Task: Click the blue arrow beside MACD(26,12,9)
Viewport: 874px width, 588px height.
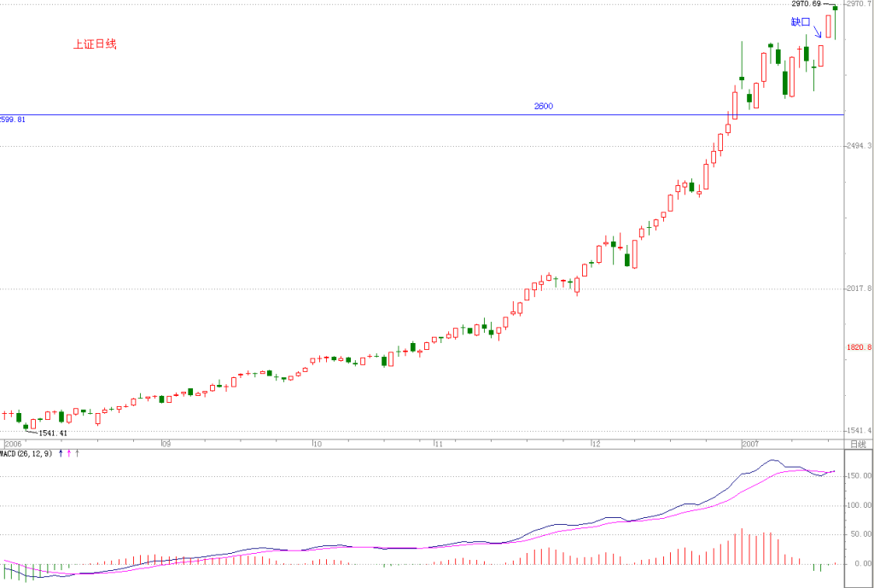Action: (61, 454)
